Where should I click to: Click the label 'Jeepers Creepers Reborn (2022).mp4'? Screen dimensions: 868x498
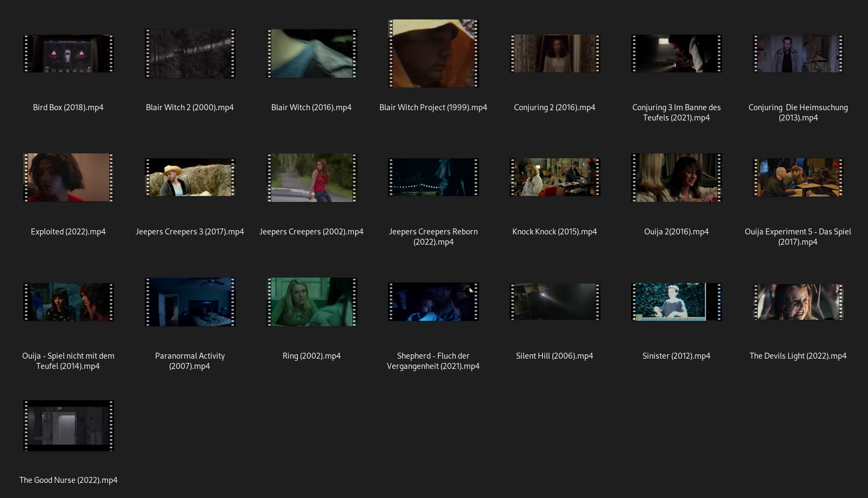[x=433, y=237]
